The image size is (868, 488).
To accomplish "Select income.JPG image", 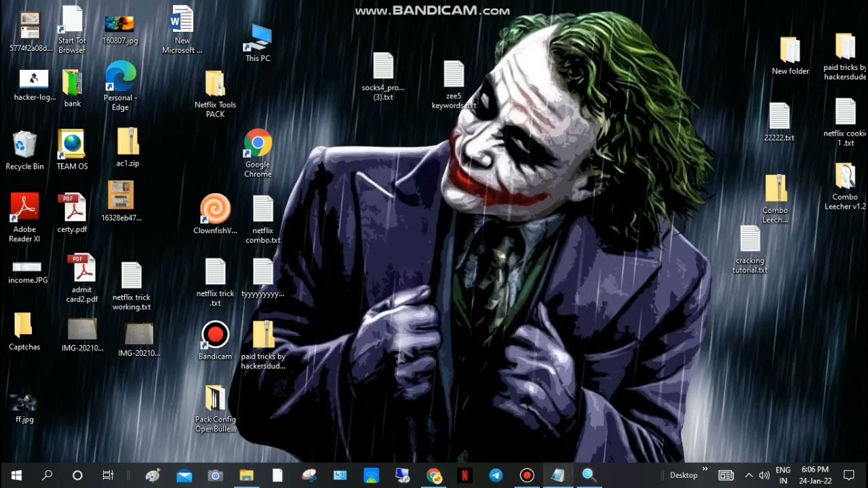I will click(28, 273).
